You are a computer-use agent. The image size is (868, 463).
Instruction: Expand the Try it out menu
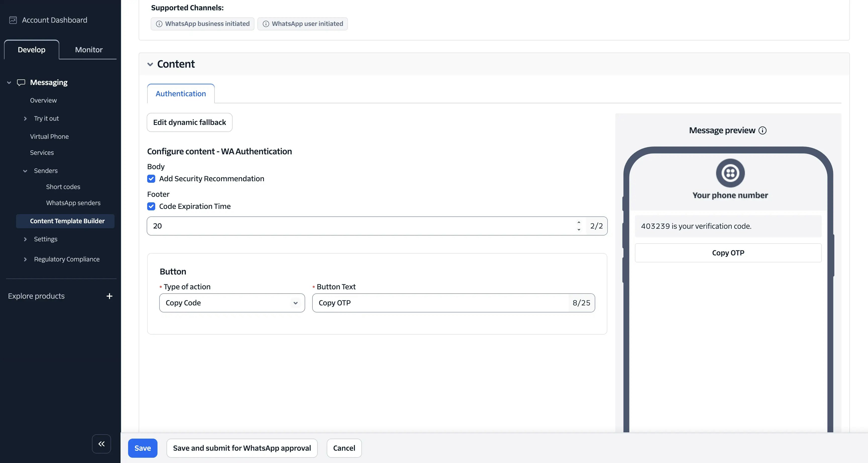(x=25, y=119)
